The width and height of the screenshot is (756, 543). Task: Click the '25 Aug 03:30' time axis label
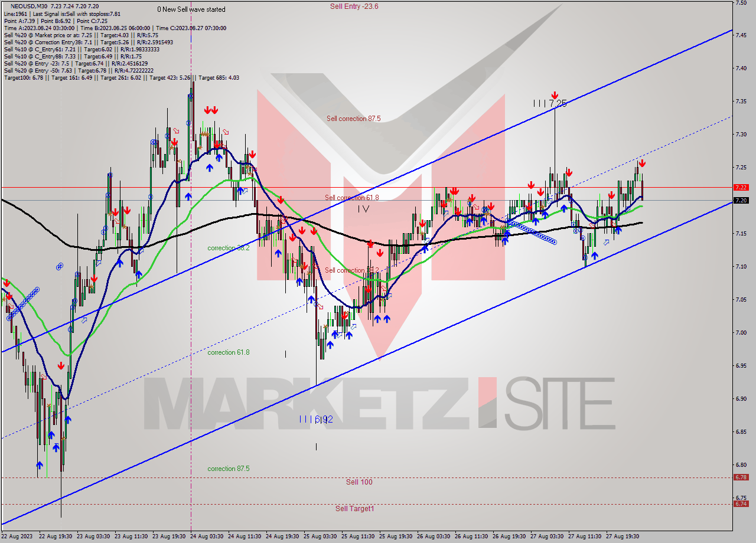(x=320, y=537)
